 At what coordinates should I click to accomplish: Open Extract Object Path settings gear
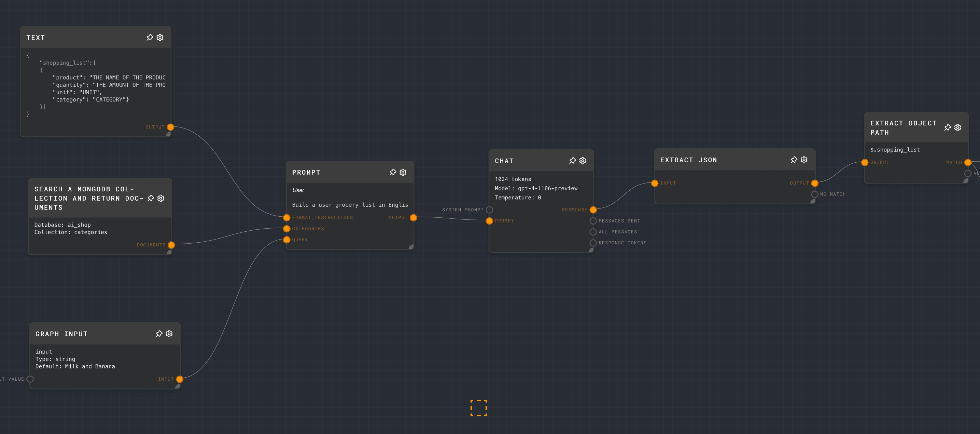coord(957,127)
